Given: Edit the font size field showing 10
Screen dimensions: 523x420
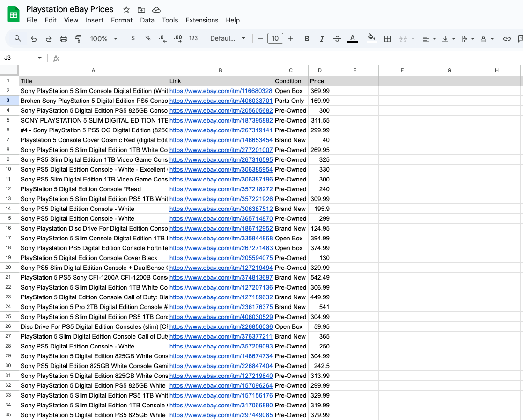Looking at the screenshot, I should tap(275, 38).
